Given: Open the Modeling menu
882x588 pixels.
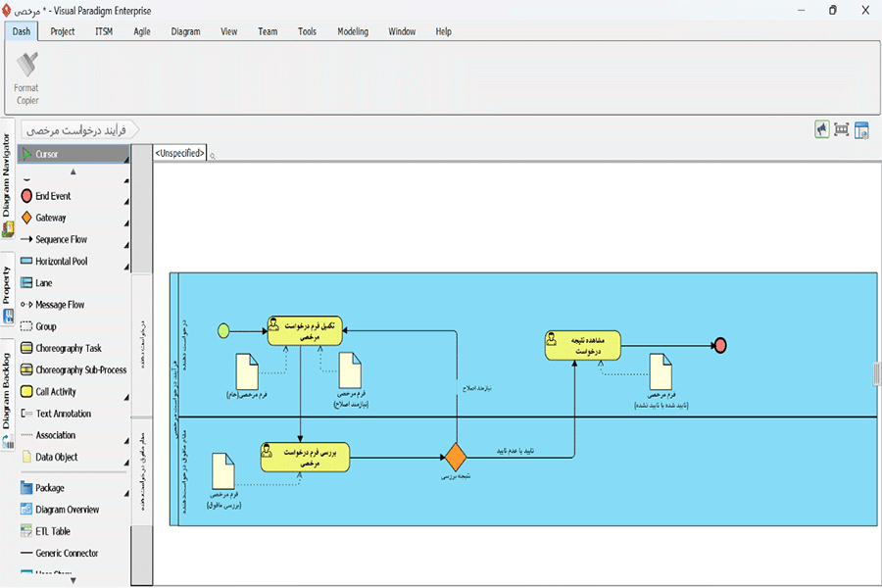Looking at the screenshot, I should pyautogui.click(x=353, y=31).
